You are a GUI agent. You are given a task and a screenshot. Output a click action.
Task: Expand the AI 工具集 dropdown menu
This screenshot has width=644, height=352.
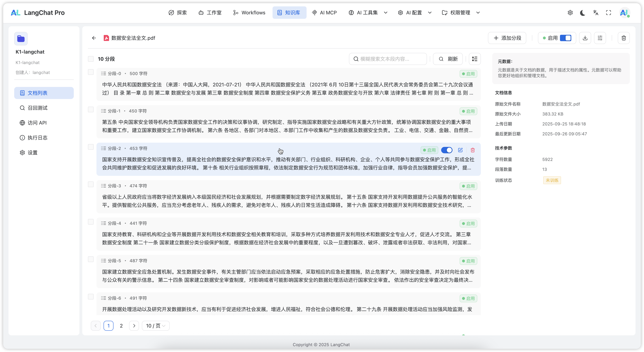(368, 13)
